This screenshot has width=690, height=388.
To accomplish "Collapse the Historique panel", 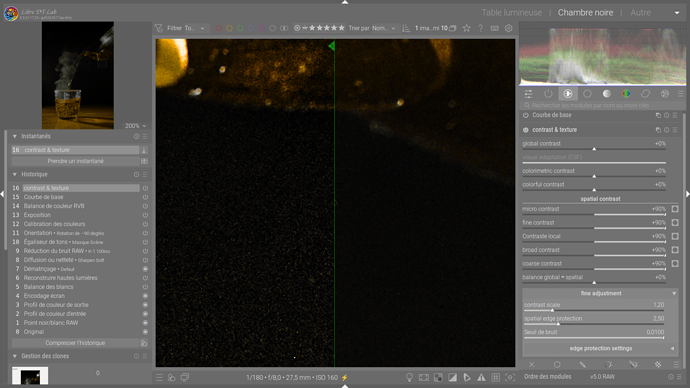I will point(15,174).
